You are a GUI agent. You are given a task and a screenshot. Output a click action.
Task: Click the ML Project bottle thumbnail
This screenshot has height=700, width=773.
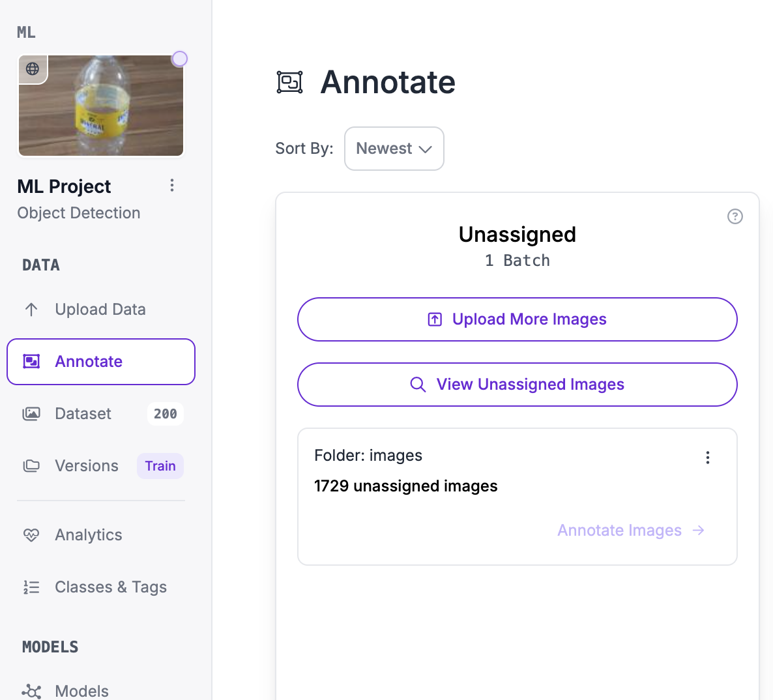click(101, 106)
